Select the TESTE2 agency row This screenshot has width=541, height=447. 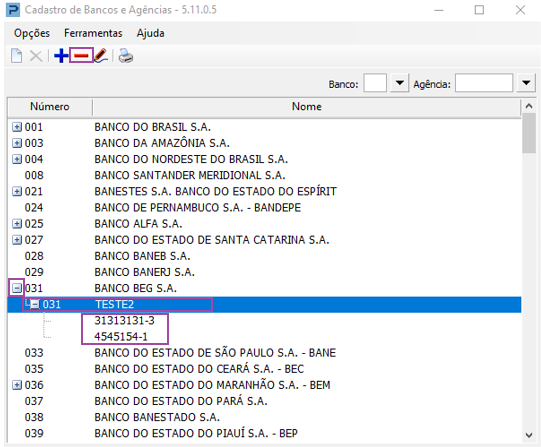[x=264, y=305]
